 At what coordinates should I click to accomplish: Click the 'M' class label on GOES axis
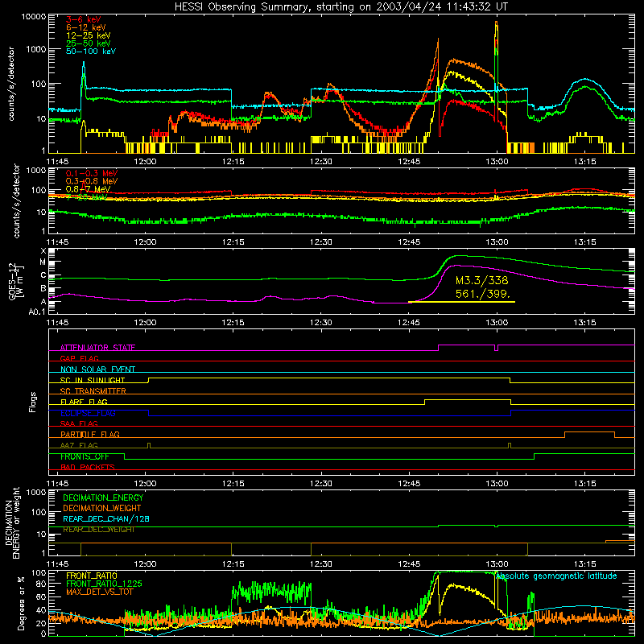43,262
